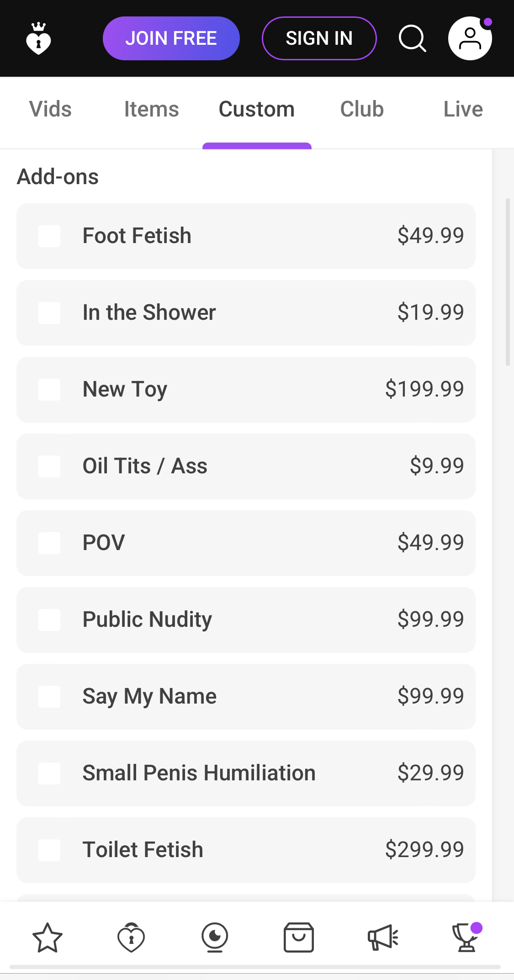The image size is (514, 980).
Task: Click the crowned heart logo icon
Action: pos(38,39)
